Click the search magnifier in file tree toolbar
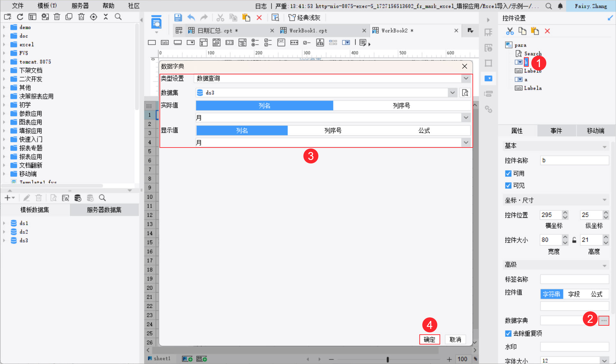The height and width of the screenshot is (364, 616). (118, 17)
